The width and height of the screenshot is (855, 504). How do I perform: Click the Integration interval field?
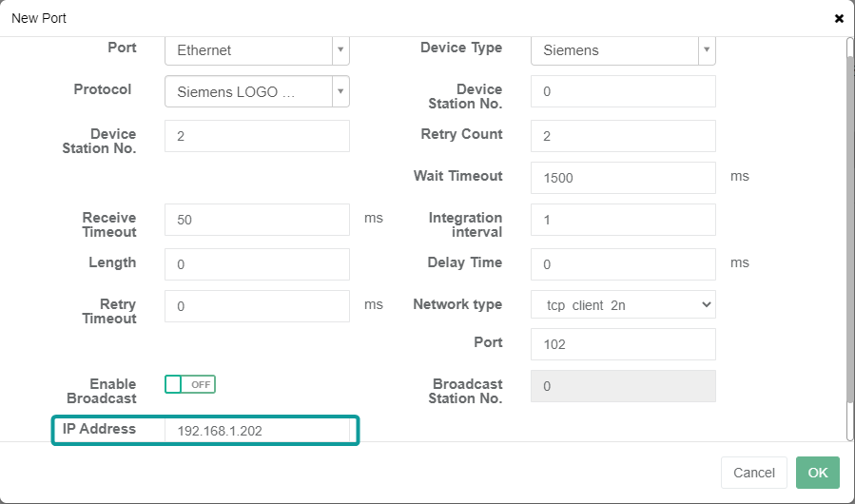[623, 220]
